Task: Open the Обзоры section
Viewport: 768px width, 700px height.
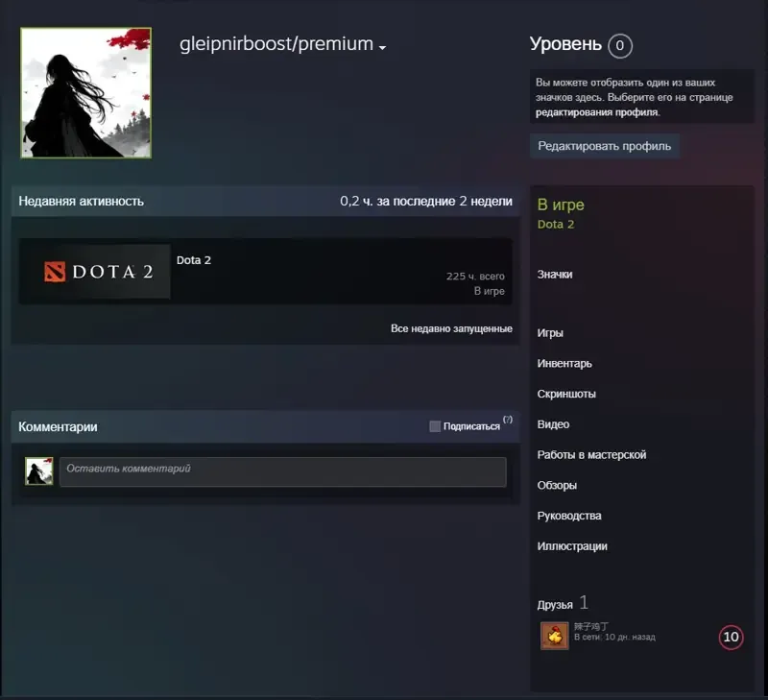Action: [x=557, y=485]
